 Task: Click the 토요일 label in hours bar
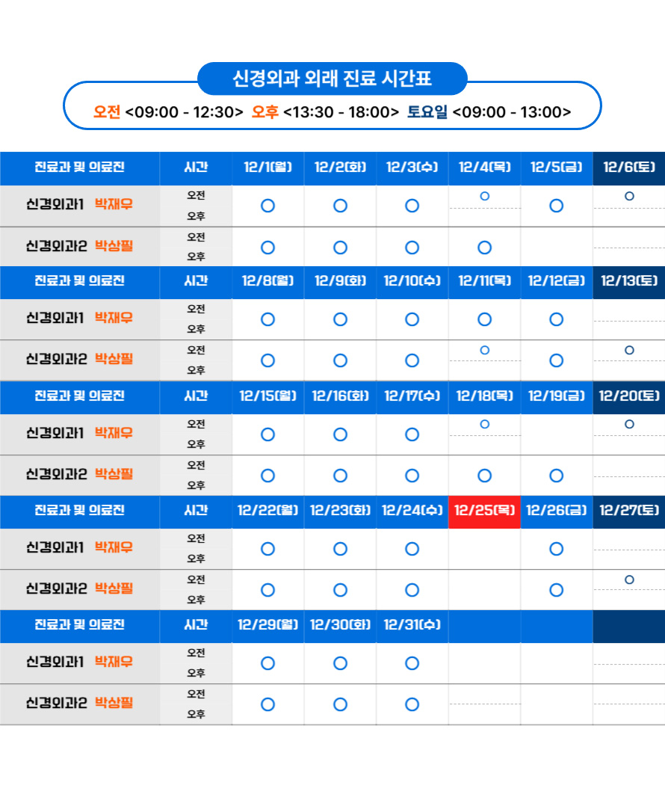427,112
